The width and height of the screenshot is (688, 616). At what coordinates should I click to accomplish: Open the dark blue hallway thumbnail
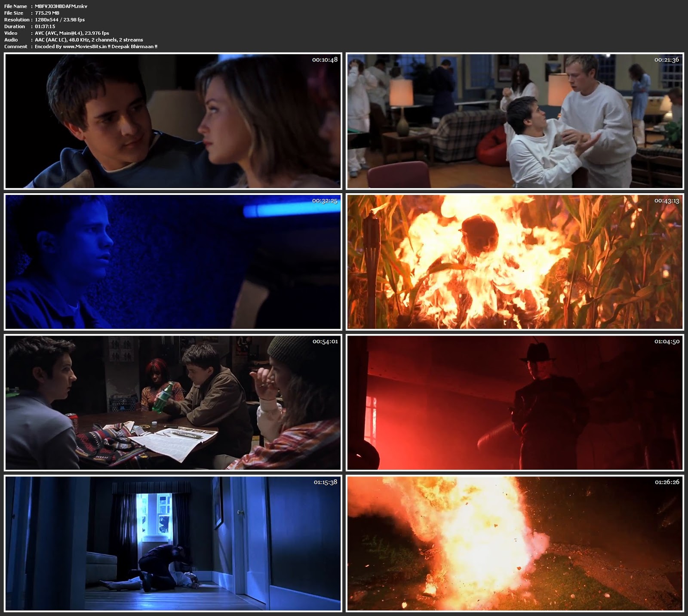click(x=172, y=543)
